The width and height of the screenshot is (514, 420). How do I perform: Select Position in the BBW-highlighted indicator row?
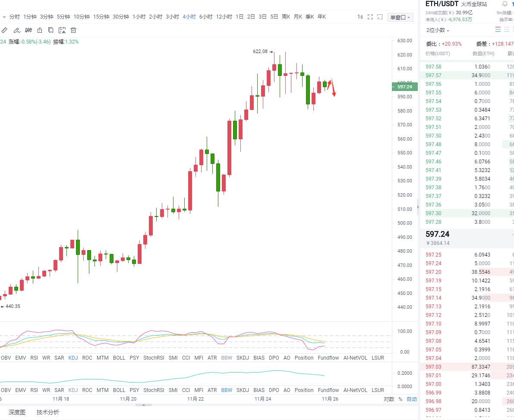(304, 390)
